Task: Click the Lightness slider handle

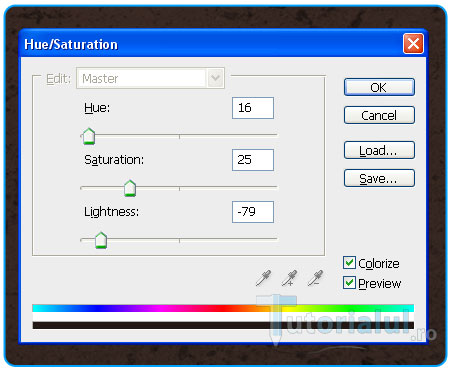Action: [x=101, y=240]
